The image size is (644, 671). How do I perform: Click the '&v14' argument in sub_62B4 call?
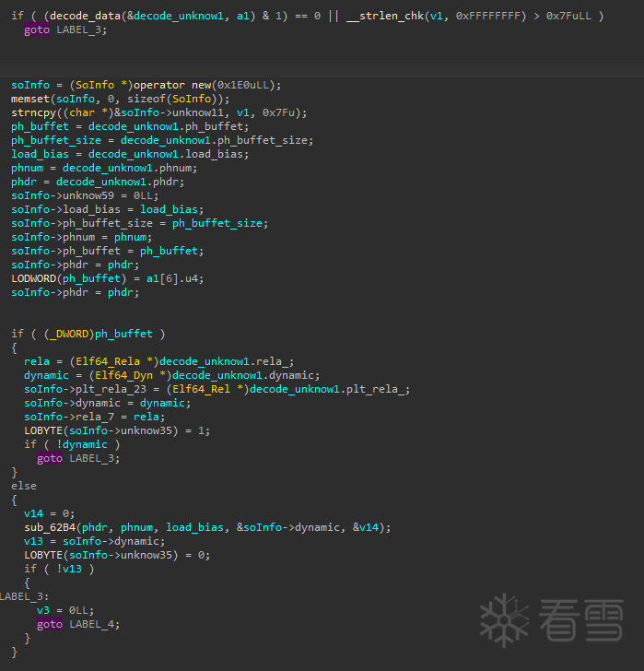pyautogui.click(x=366, y=527)
